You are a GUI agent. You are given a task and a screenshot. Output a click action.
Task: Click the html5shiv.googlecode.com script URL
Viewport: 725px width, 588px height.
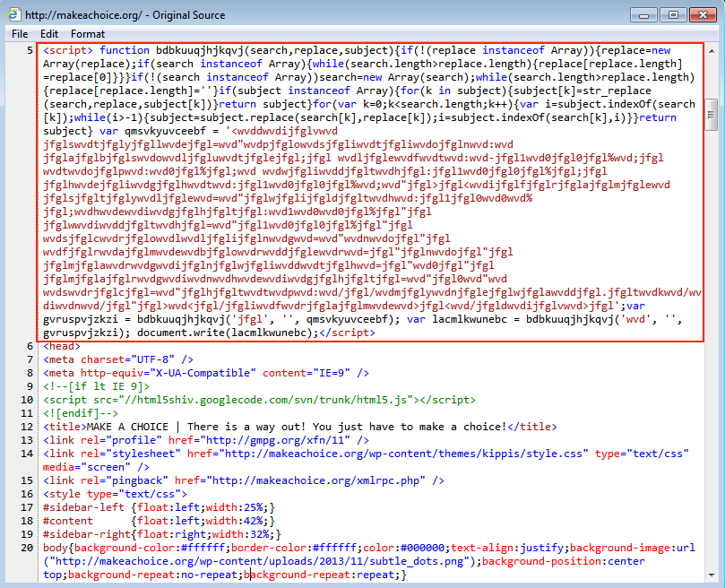click(x=266, y=400)
